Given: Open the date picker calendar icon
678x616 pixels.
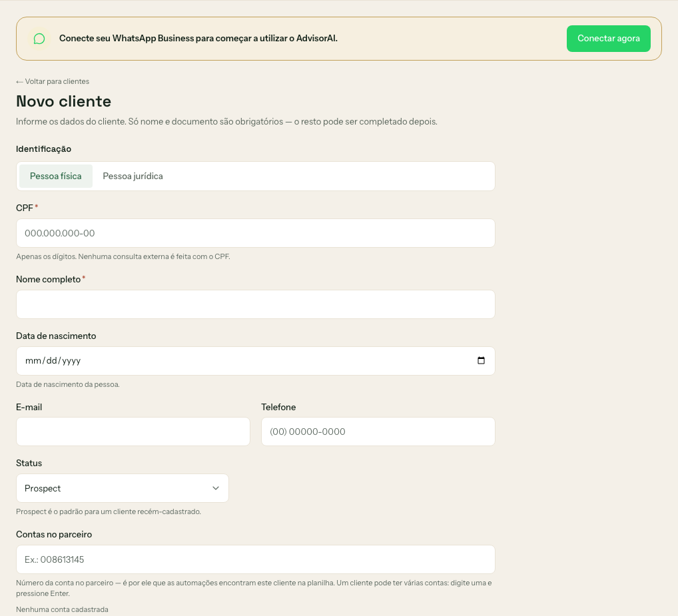Looking at the screenshot, I should click(x=481, y=360).
